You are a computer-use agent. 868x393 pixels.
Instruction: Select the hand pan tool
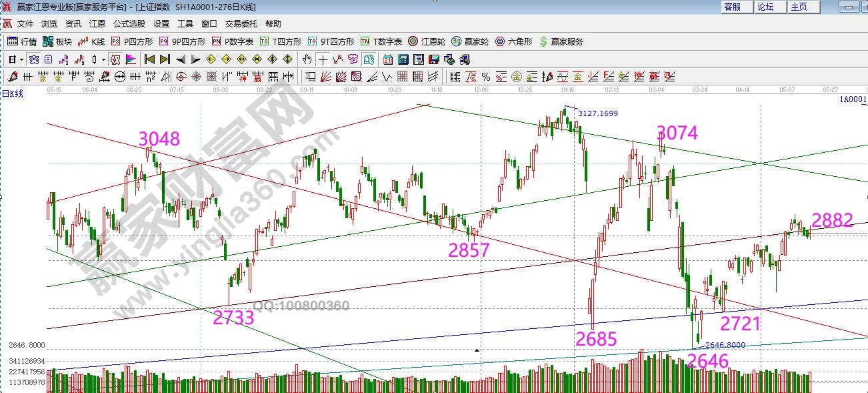(x=307, y=59)
